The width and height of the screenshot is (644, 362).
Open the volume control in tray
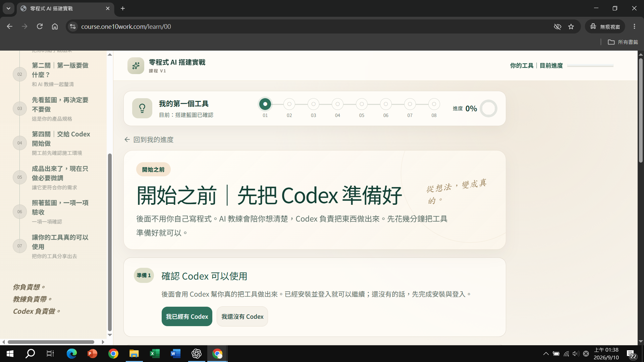(x=576, y=354)
